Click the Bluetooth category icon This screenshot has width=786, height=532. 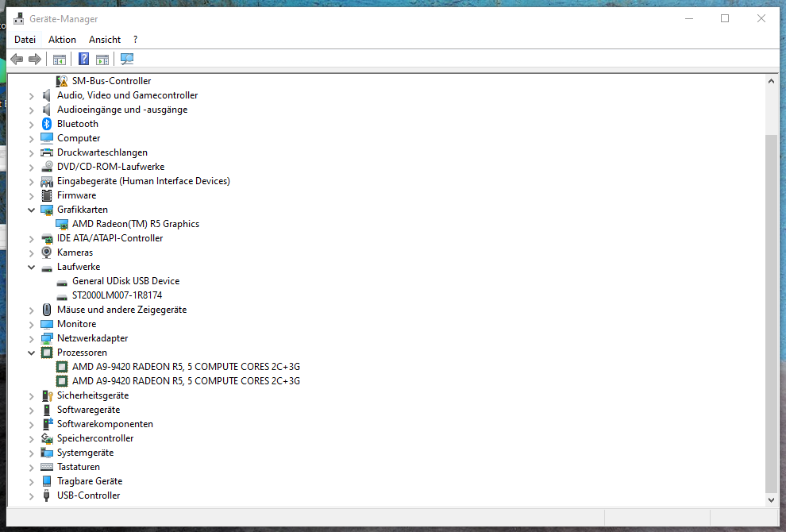[x=47, y=124]
